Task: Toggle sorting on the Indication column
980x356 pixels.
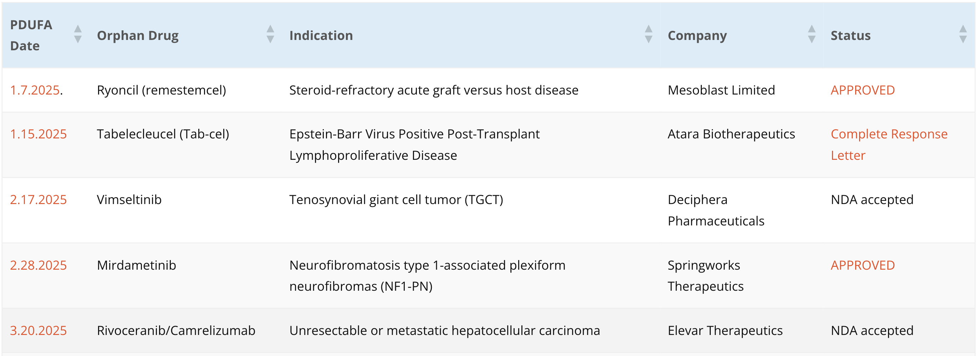Action: pos(648,35)
